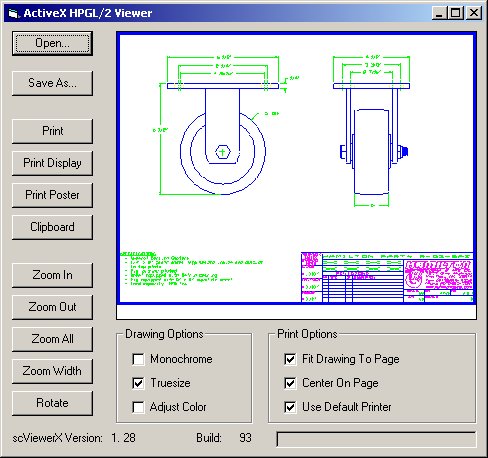Click the white strip below the drawing

click(296, 312)
